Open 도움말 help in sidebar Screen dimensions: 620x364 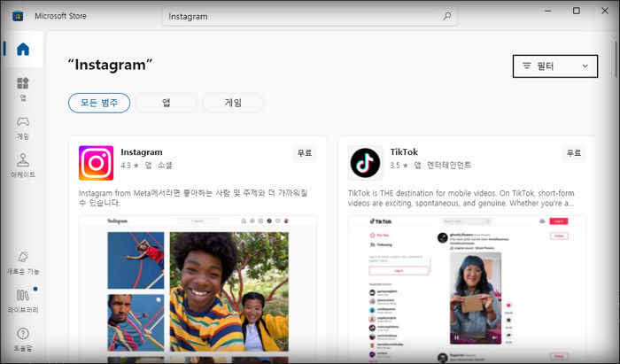click(x=23, y=339)
